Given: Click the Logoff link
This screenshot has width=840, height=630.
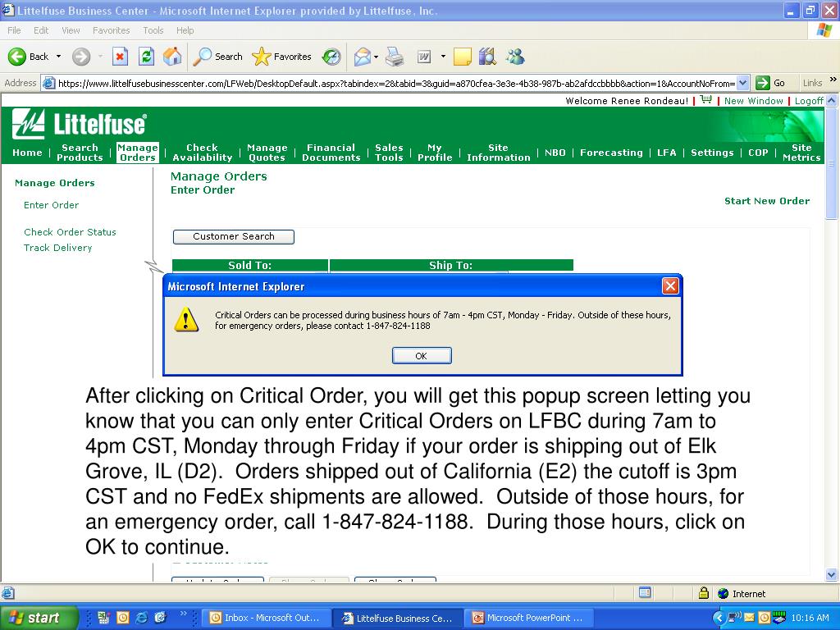Looking at the screenshot, I should pos(809,101).
